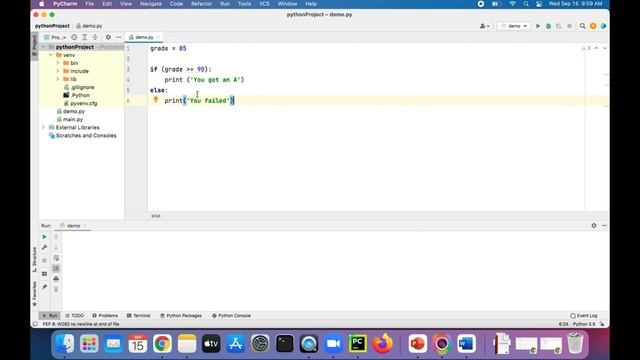The image size is (640, 360).
Task: Click the intention lightbulb on line 6
Action: (x=156, y=100)
